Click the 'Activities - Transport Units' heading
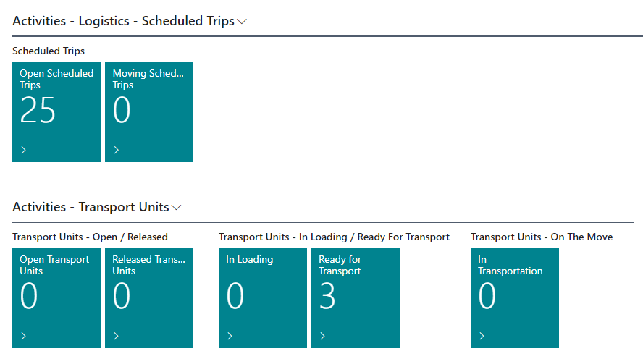Viewport: 643px width, 364px height. click(91, 207)
